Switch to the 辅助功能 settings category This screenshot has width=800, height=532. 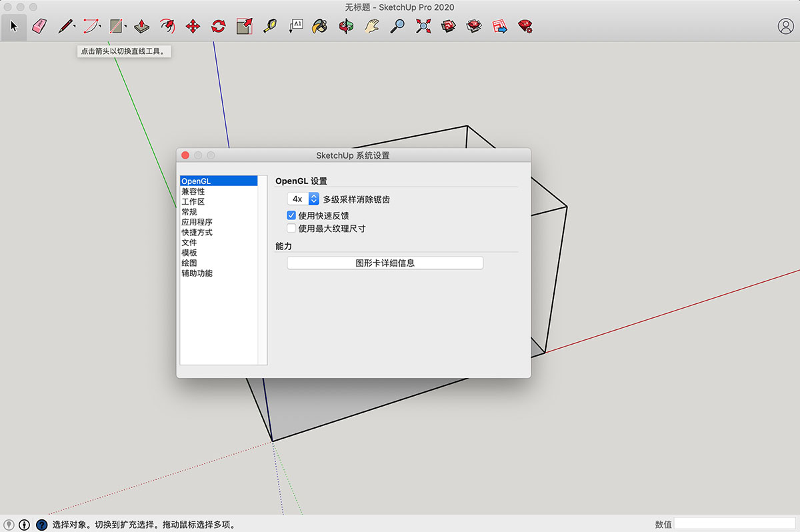(x=219, y=273)
